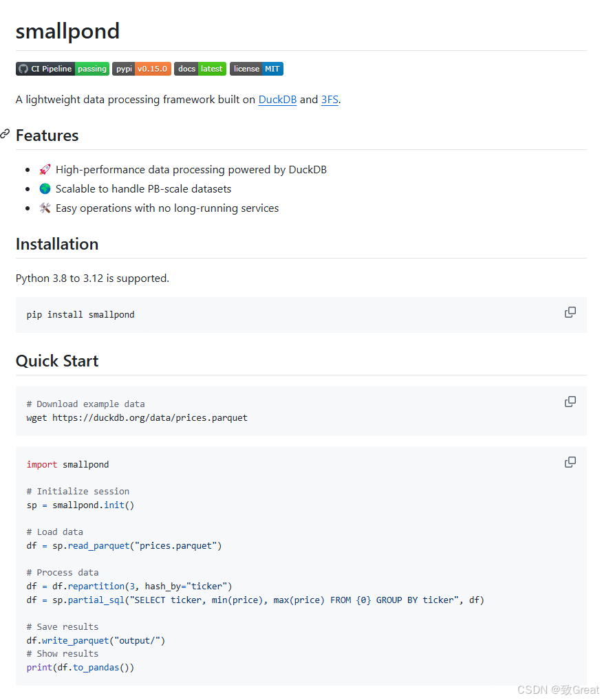The width and height of the screenshot is (602, 700).
Task: Open the docs latest badge
Action: 200,69
